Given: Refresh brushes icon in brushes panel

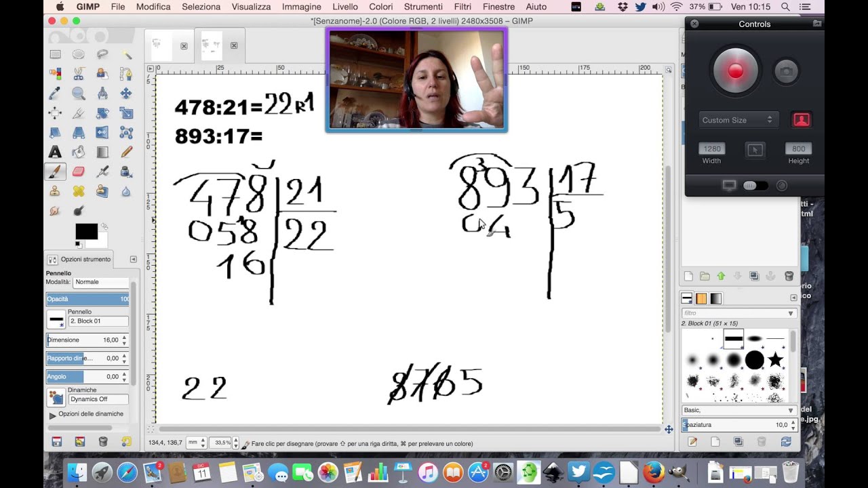Looking at the screenshot, I should pos(786,442).
